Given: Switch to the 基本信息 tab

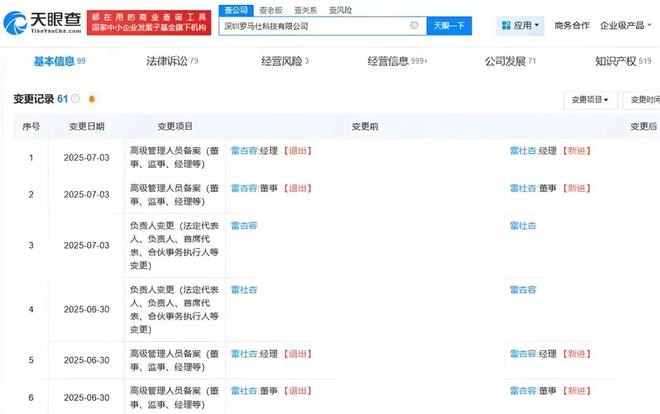Looking at the screenshot, I should point(59,61).
